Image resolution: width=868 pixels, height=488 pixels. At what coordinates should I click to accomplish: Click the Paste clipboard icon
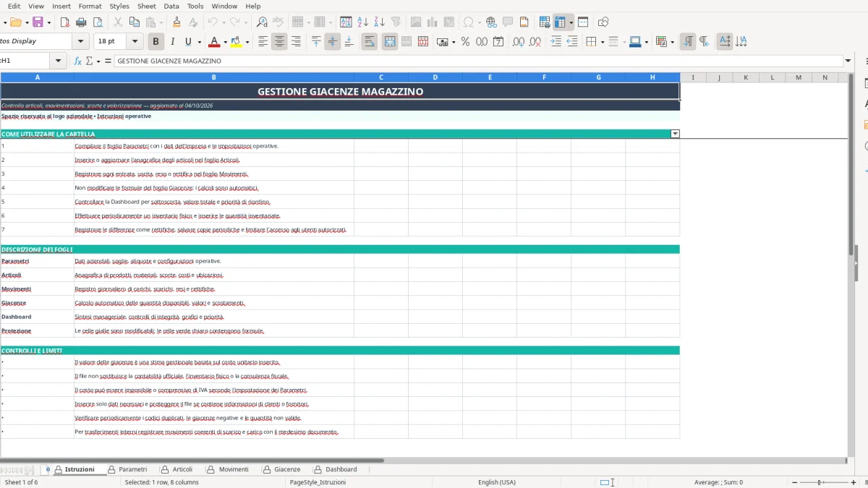149,22
